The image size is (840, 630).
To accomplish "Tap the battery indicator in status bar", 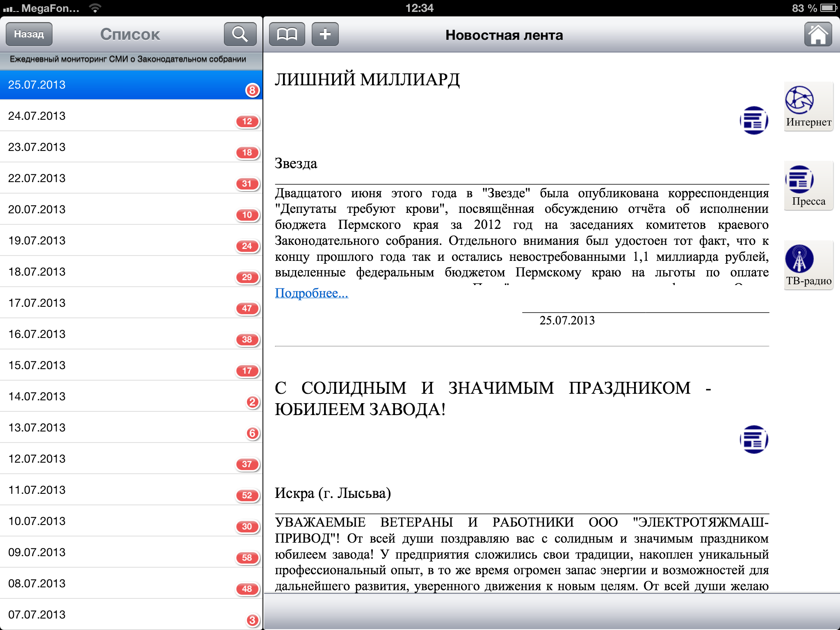I will tap(829, 8).
